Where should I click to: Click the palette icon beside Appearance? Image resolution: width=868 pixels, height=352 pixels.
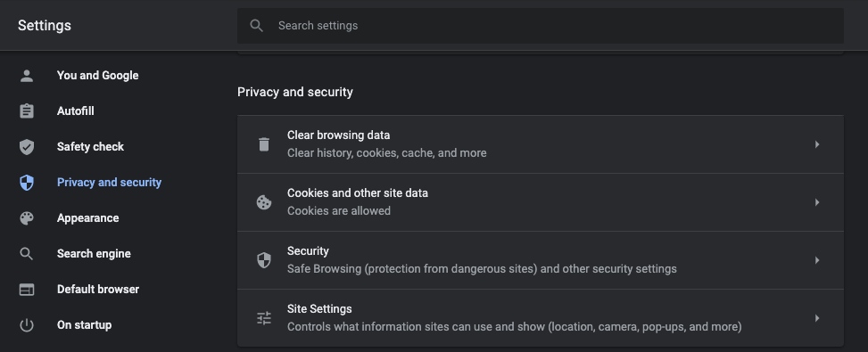point(27,218)
